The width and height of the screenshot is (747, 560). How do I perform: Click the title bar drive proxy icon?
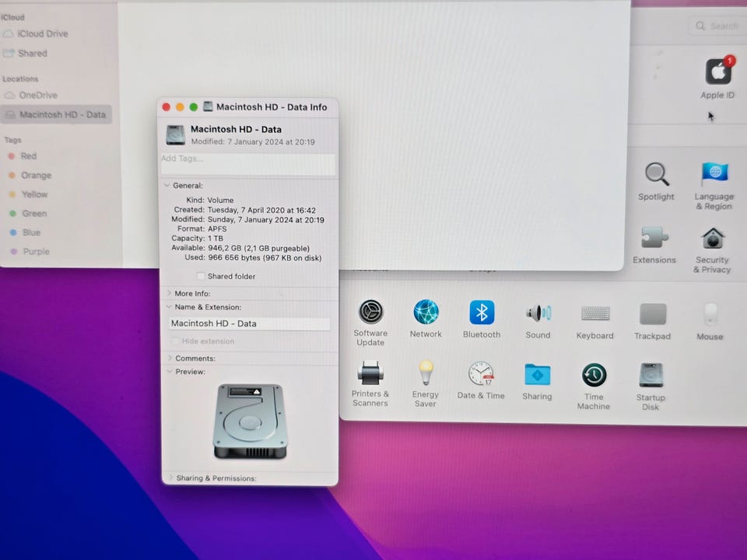pyautogui.click(x=208, y=107)
